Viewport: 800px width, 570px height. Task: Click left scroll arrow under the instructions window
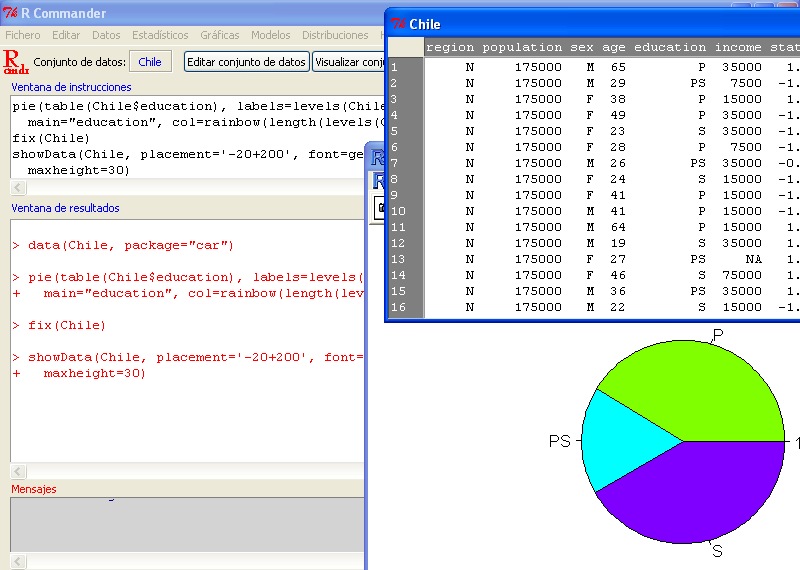(17, 187)
